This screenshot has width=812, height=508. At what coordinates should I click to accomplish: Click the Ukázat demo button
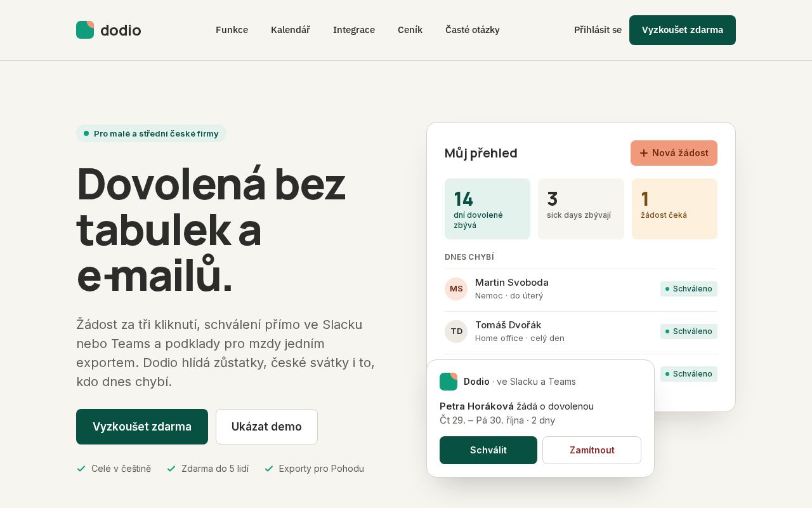[266, 427]
